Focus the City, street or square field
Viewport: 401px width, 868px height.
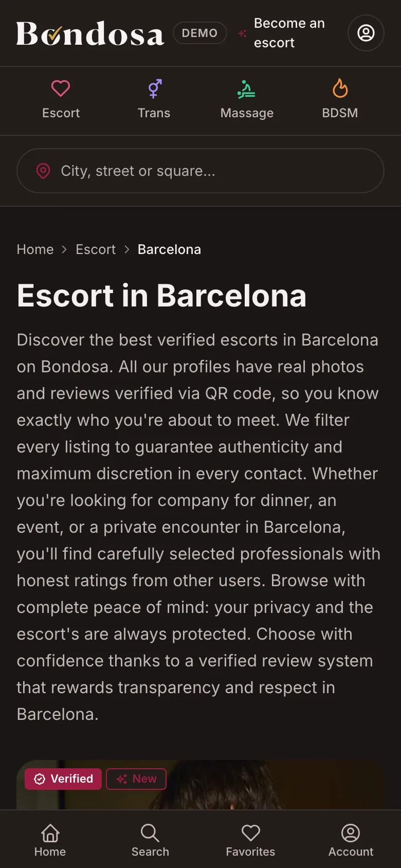(200, 171)
